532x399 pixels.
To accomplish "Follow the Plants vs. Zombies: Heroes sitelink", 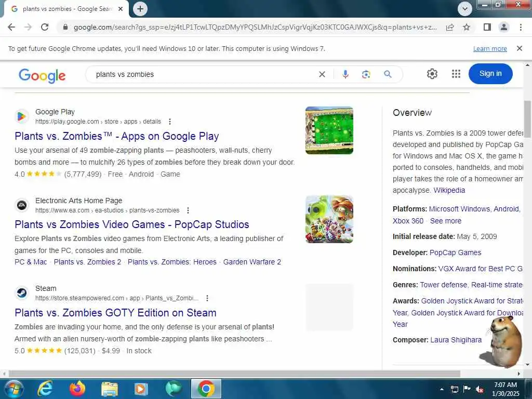I will click(x=172, y=262).
